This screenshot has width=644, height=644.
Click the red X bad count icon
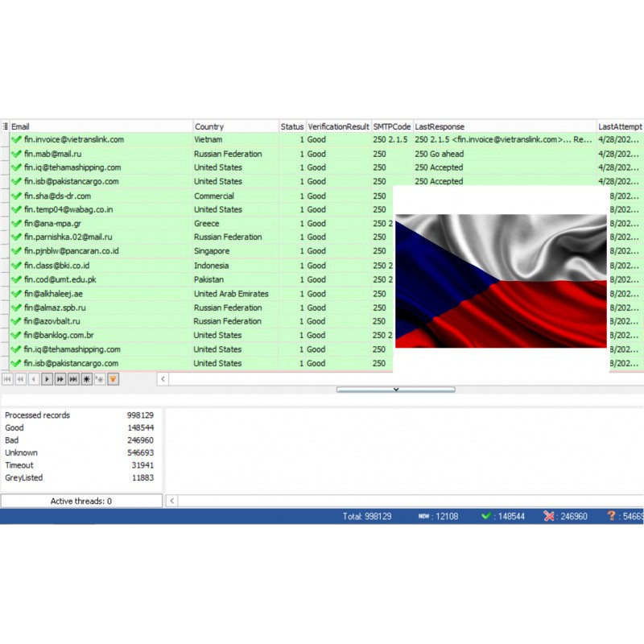click(549, 516)
